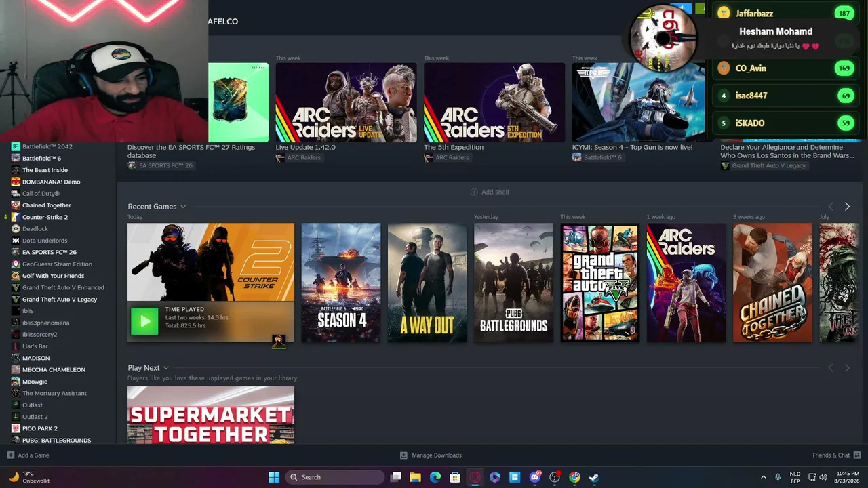Expand the Play Next shelf dropdown
Image resolution: width=868 pixels, height=488 pixels.
(x=165, y=368)
